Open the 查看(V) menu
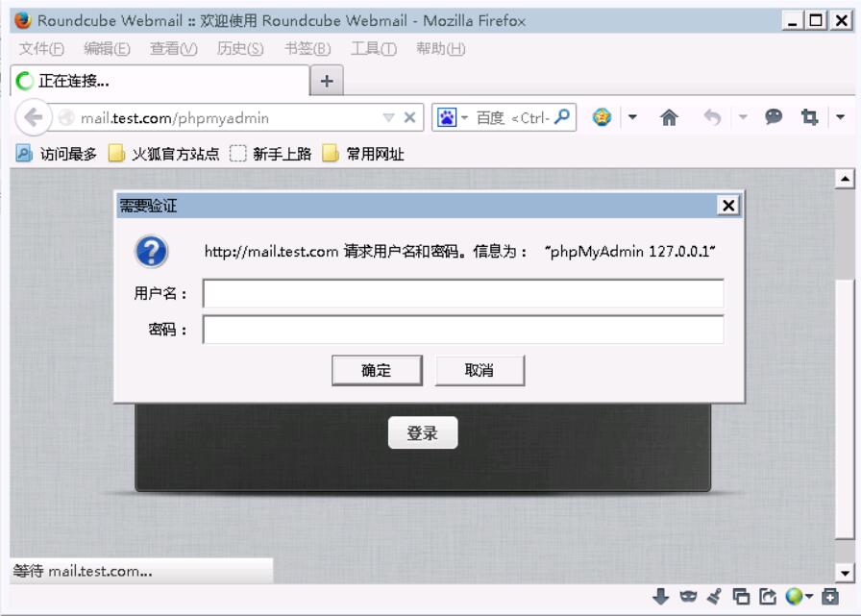The image size is (861, 616). click(x=174, y=49)
